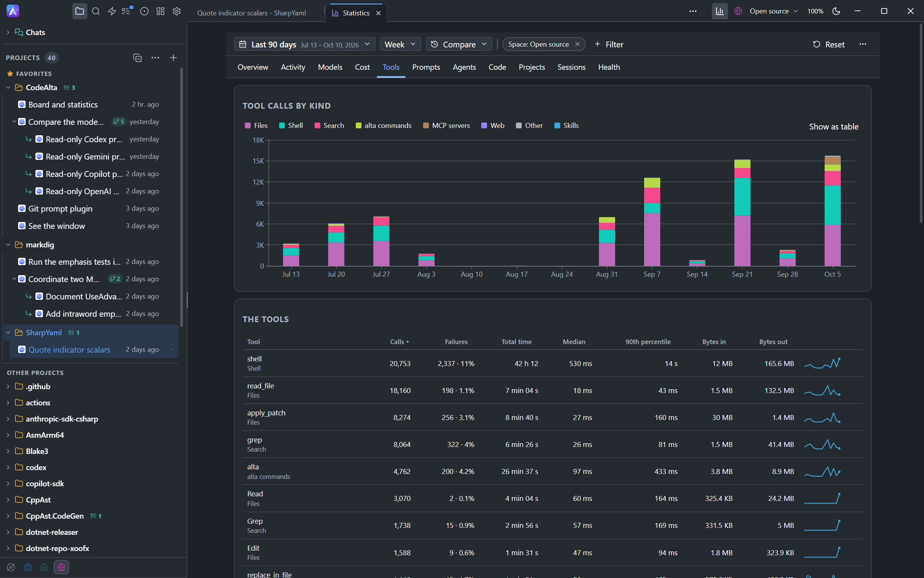The height and width of the screenshot is (578, 924).
Task: Switch to the Models tab
Action: [x=330, y=67]
